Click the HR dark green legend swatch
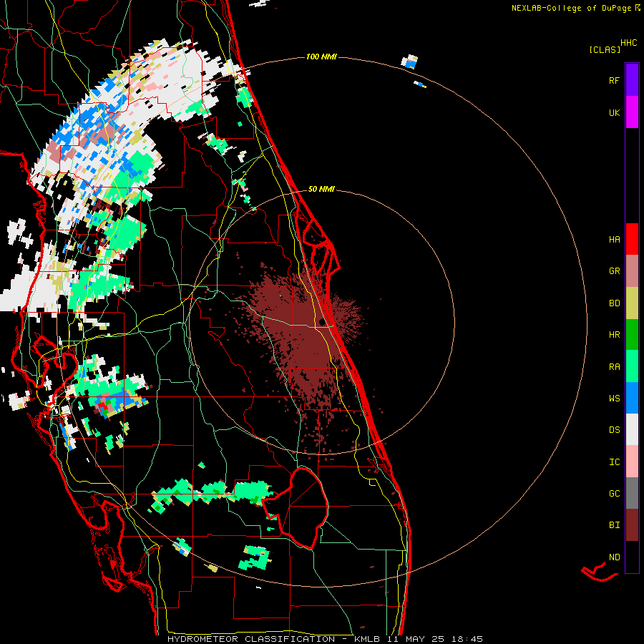The image size is (644, 644). point(632,335)
